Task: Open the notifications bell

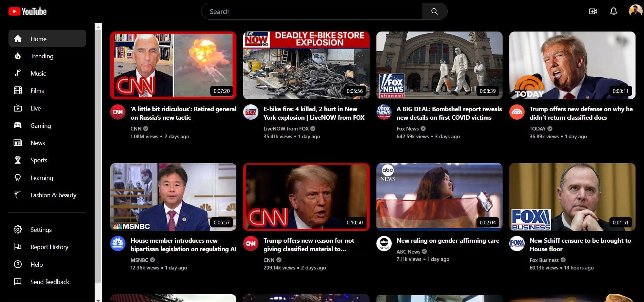Action: [x=613, y=12]
